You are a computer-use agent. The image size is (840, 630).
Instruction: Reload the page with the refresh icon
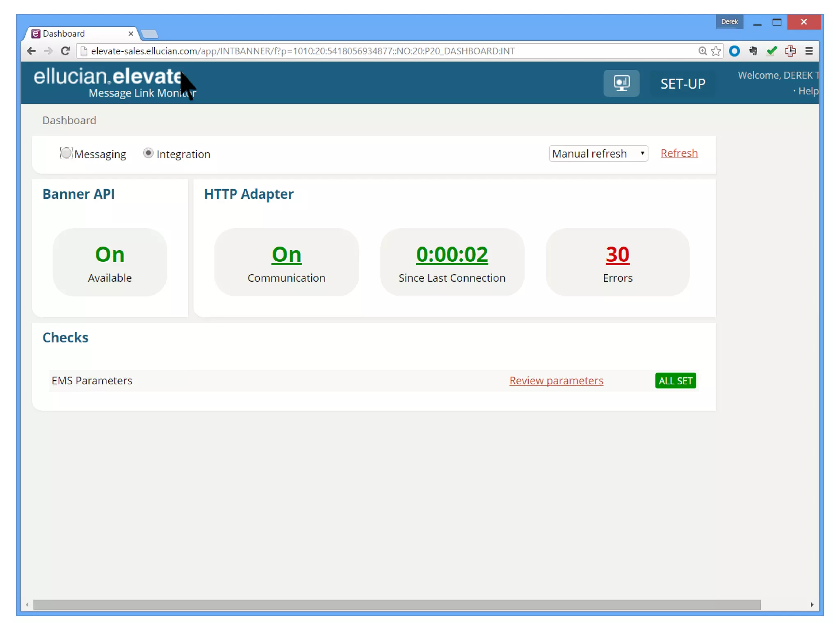tap(65, 51)
